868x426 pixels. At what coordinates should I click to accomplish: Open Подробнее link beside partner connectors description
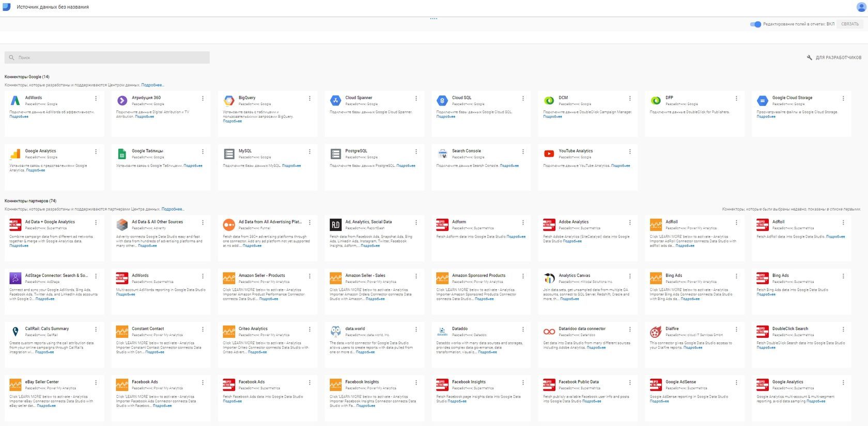click(173, 209)
